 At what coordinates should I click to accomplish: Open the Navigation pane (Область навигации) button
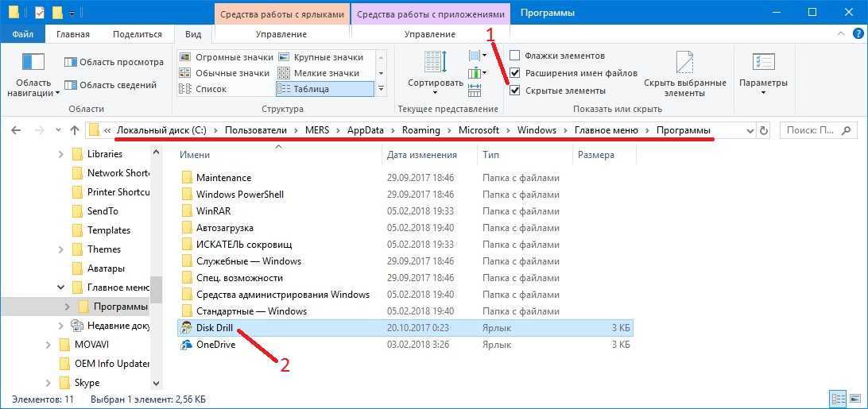click(x=33, y=74)
